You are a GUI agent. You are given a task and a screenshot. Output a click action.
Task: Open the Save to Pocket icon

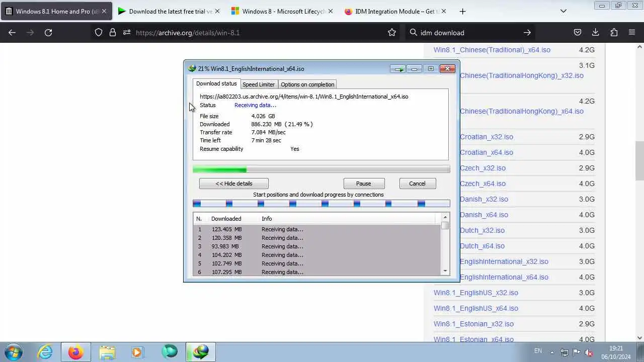pos(578,33)
